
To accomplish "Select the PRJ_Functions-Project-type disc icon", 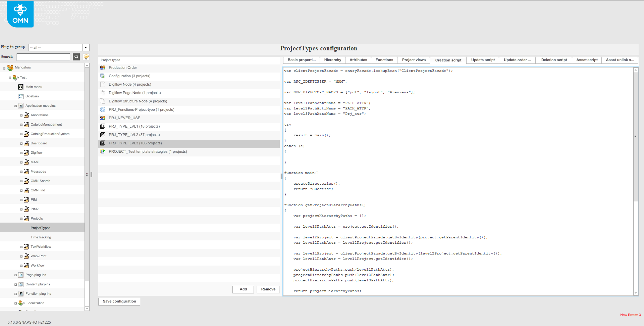I will click(103, 109).
